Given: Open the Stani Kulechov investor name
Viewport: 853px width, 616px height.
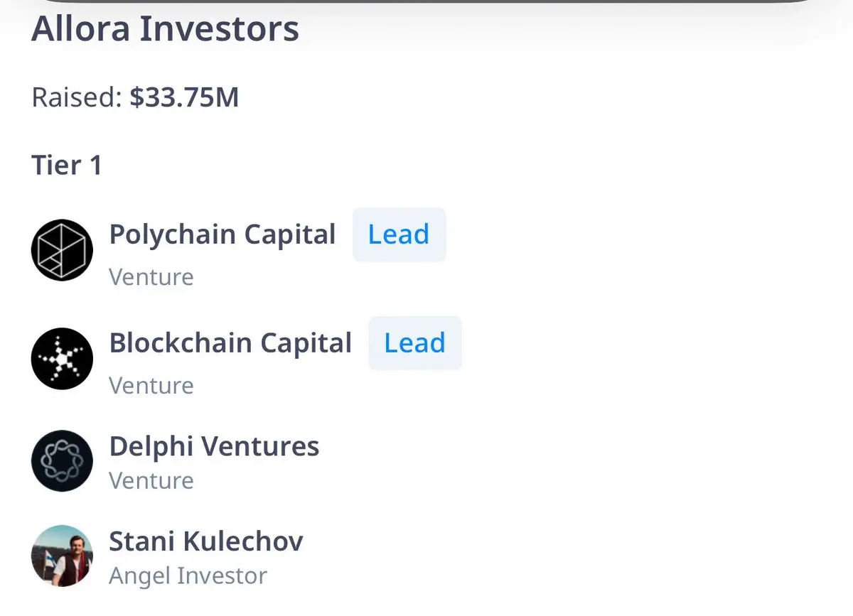Looking at the screenshot, I should pos(206,541).
